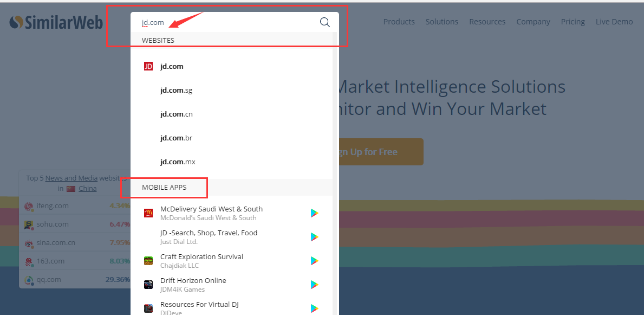Click the China country link

(88, 189)
